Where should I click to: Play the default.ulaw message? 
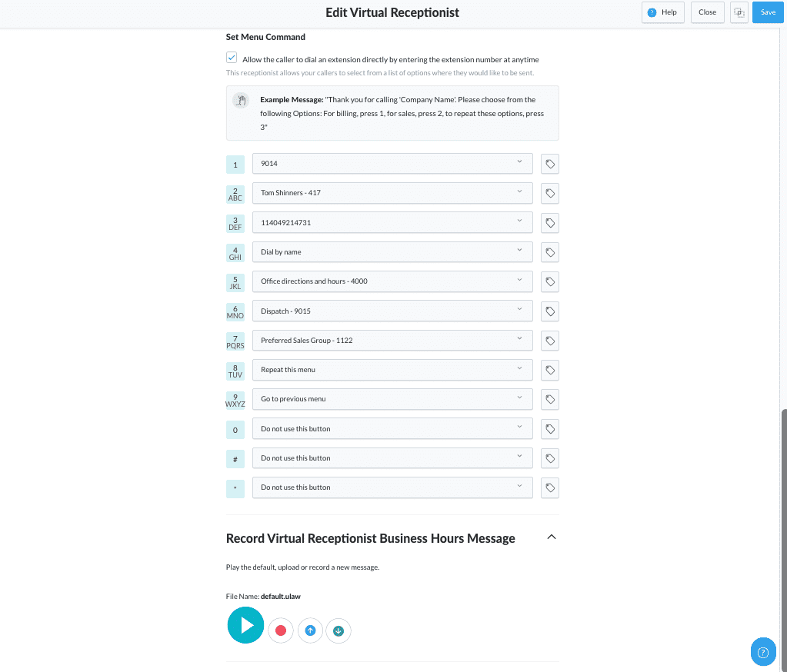(246, 625)
